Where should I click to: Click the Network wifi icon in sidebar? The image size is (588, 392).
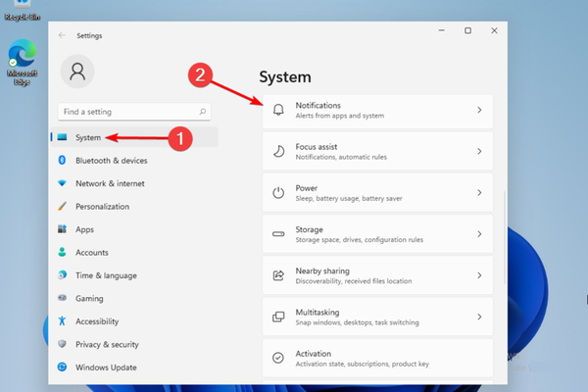[62, 183]
